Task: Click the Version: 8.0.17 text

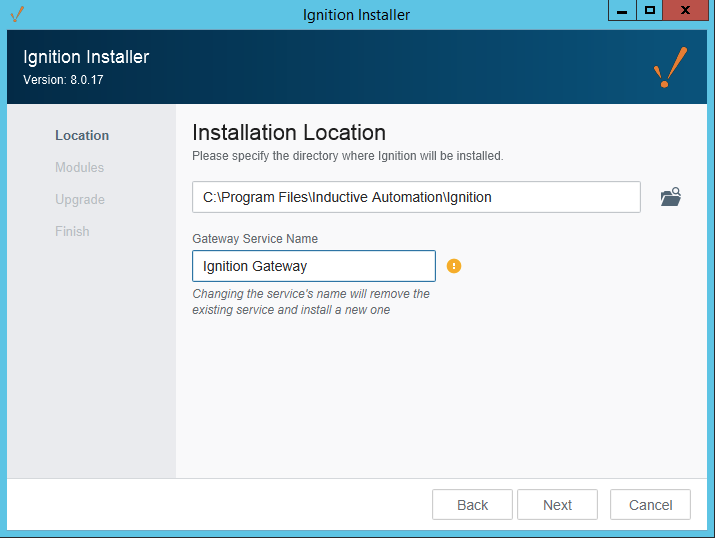Action: [x=63, y=80]
